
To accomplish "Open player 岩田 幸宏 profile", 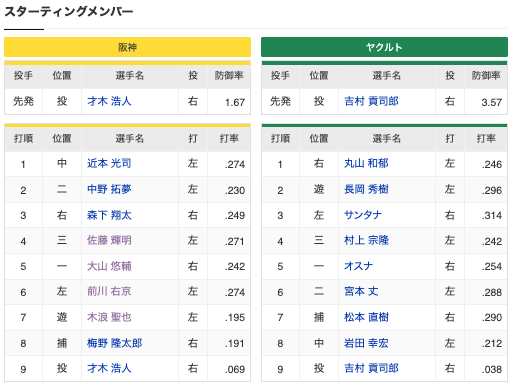I will [x=366, y=343].
